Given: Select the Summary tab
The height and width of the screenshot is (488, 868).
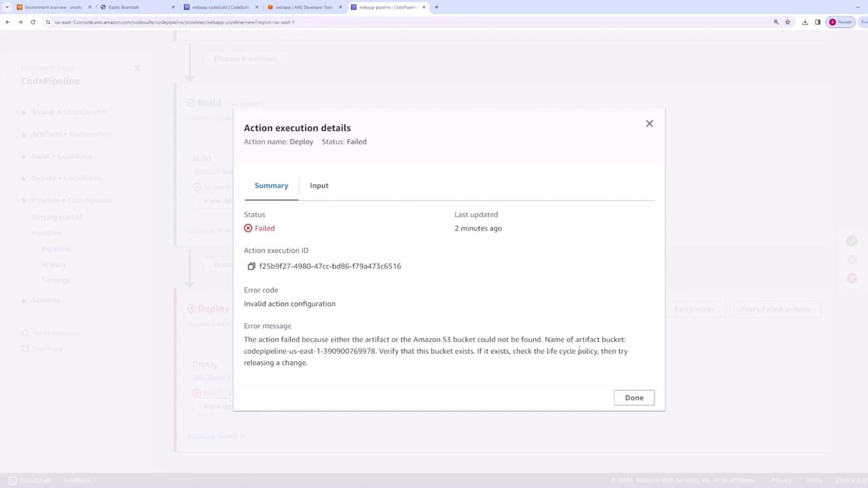Looking at the screenshot, I should click(271, 186).
